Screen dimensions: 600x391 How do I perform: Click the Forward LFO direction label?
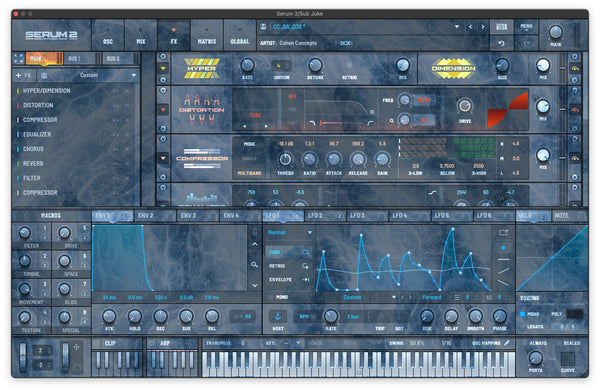coord(432,297)
